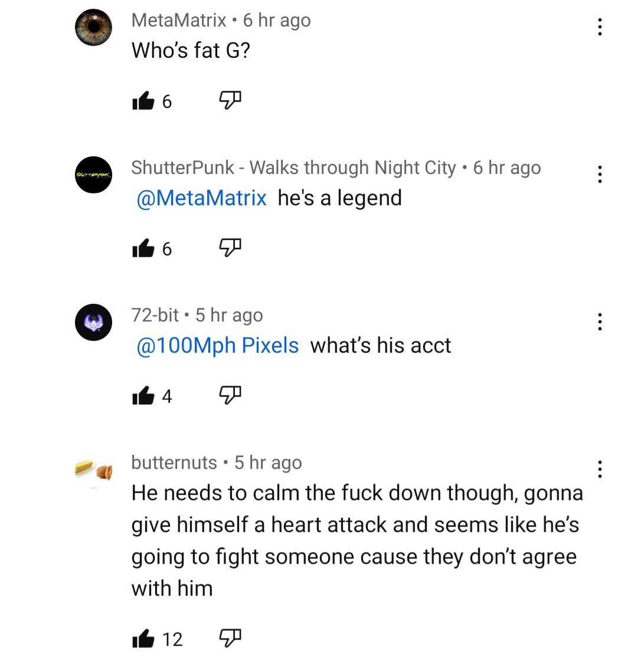625x672 pixels.
Task: Like butternuts' heart attack comment
Action: [143, 638]
